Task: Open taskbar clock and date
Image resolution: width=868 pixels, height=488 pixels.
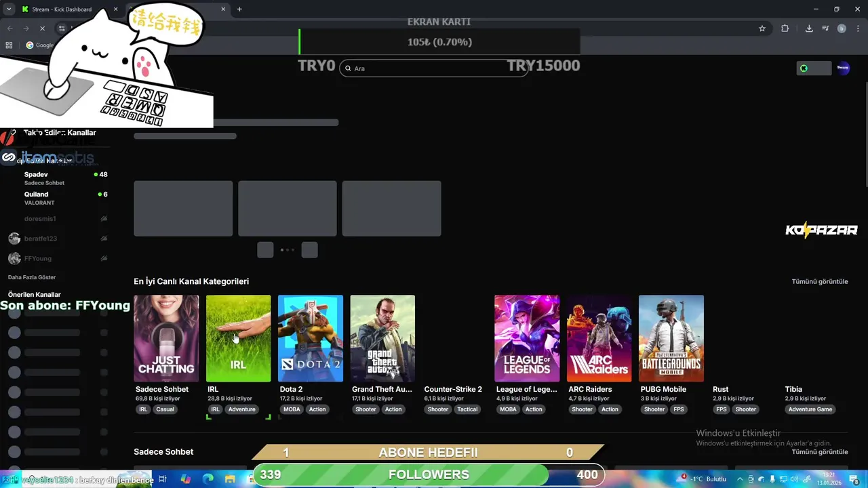Action: tap(829, 479)
